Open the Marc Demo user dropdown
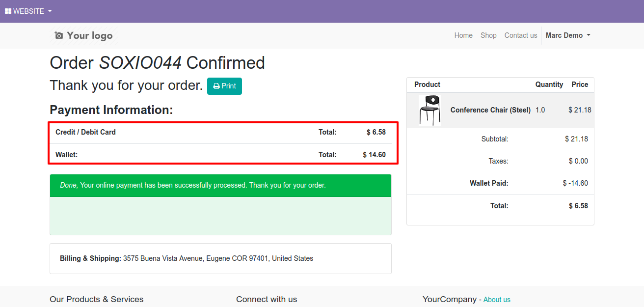The height and width of the screenshot is (307, 644). click(568, 35)
